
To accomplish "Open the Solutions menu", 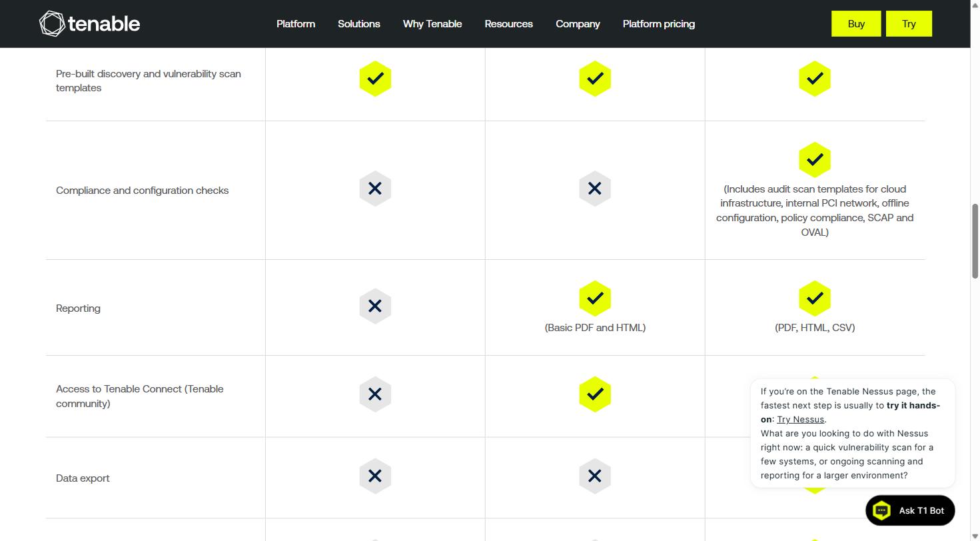I will pos(359,24).
